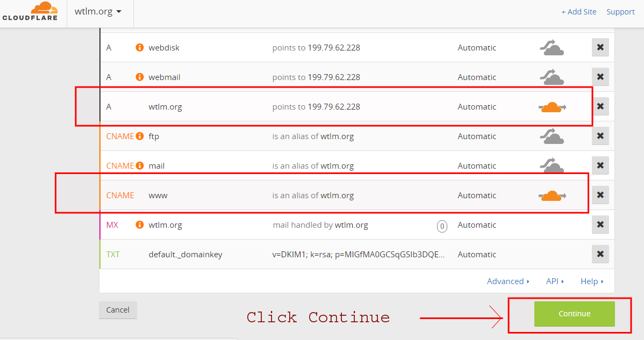The height and width of the screenshot is (340, 644).
Task: Click the info icon beside ftp
Action: tap(140, 136)
